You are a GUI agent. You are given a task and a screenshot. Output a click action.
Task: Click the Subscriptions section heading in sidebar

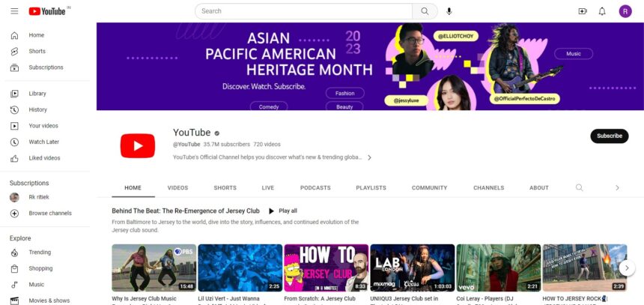pos(29,183)
